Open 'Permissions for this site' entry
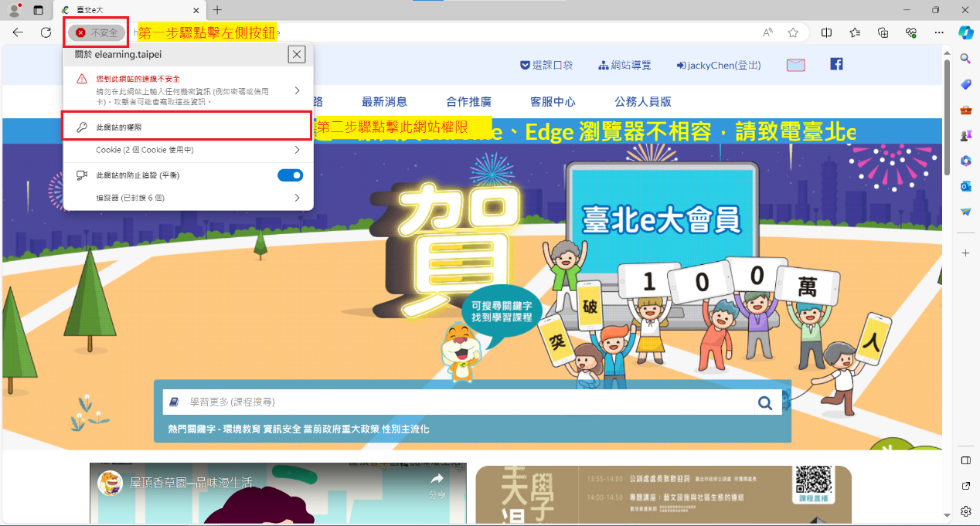 click(x=186, y=127)
